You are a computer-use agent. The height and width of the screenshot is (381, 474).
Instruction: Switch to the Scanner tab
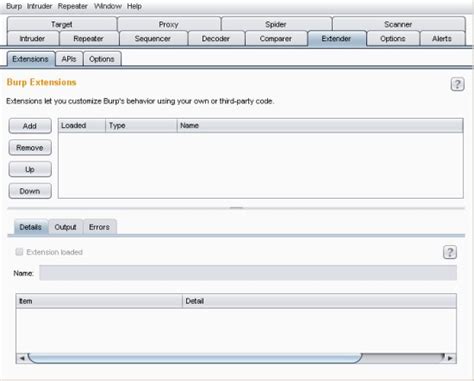coord(398,24)
